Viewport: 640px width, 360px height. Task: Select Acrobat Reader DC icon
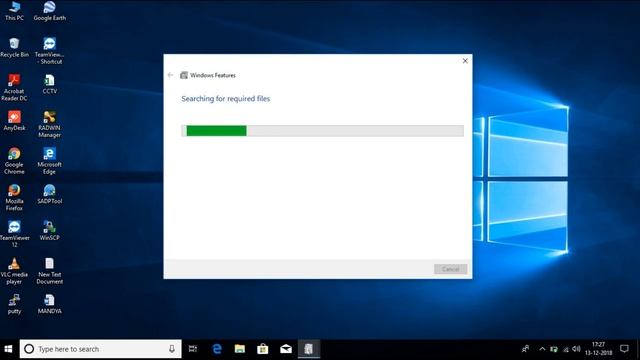14,87
